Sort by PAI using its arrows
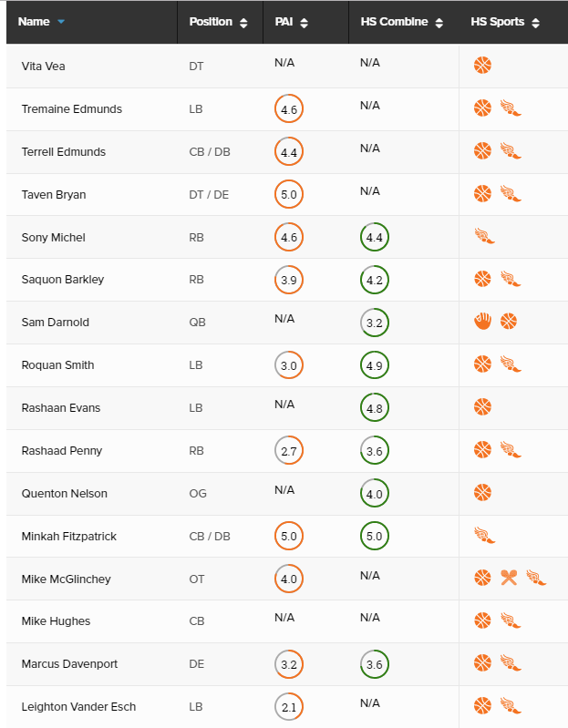 305,23
